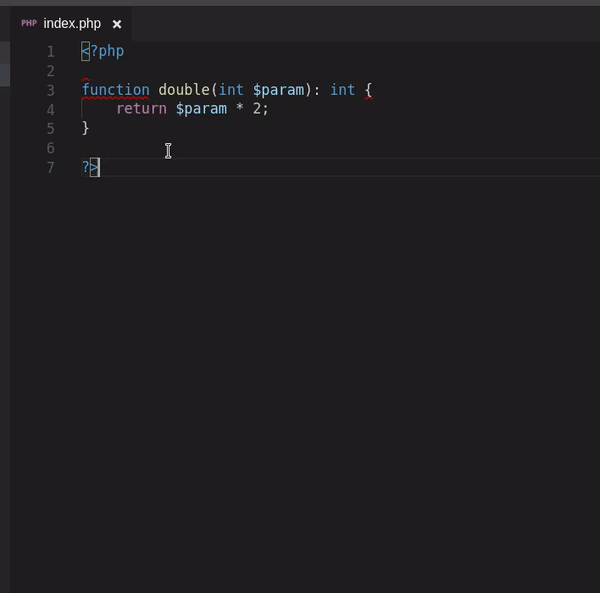This screenshot has width=600, height=593.
Task: Click line number 2 in gutter
Action: [51, 71]
